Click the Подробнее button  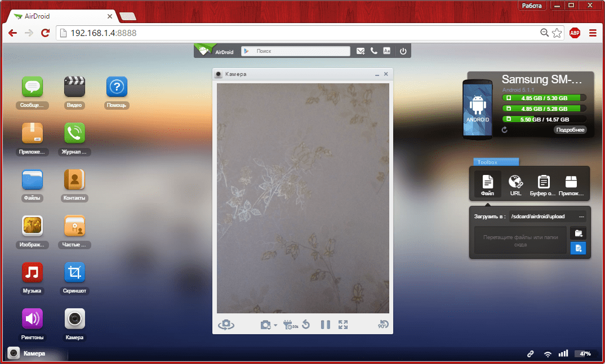[x=570, y=130]
